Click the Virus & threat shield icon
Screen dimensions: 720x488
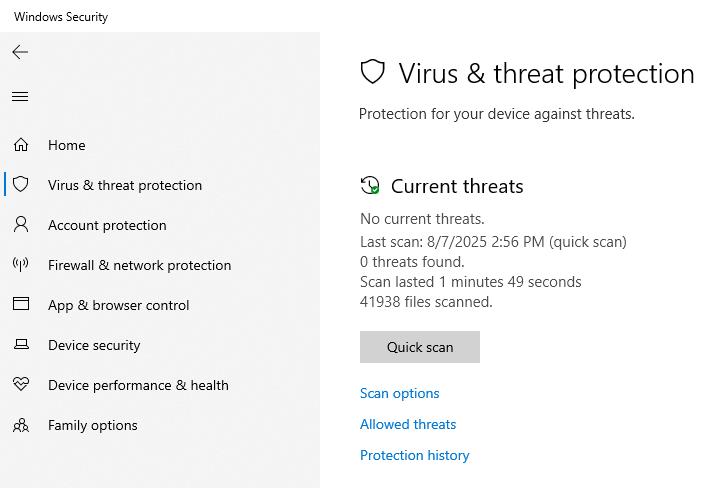click(x=21, y=185)
